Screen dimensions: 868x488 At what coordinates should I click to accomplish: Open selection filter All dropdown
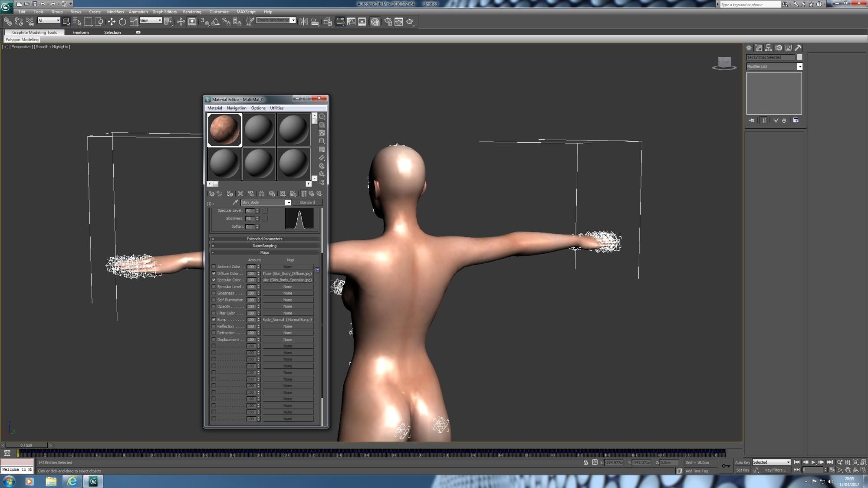(49, 20)
